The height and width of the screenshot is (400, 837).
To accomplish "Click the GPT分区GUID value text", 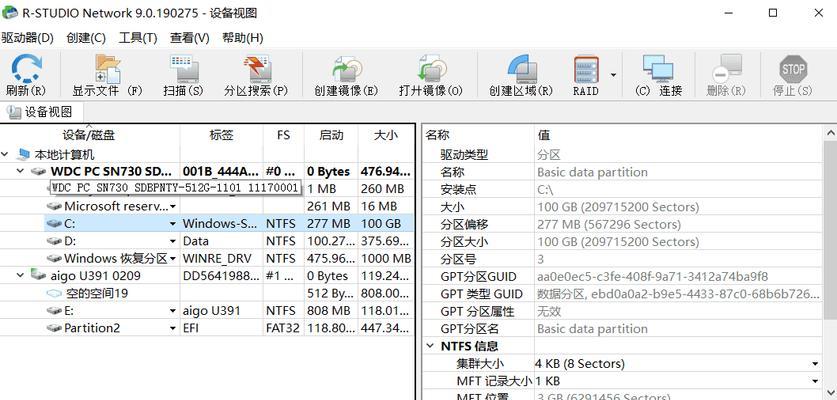I will (652, 277).
